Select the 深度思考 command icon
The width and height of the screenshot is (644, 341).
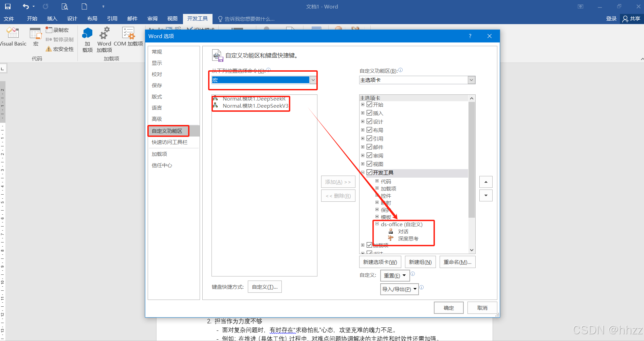391,238
